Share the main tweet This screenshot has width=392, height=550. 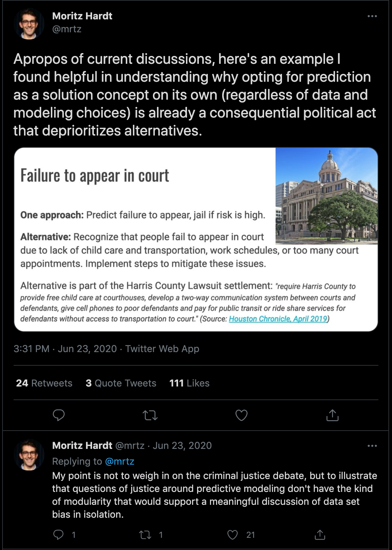[332, 415]
